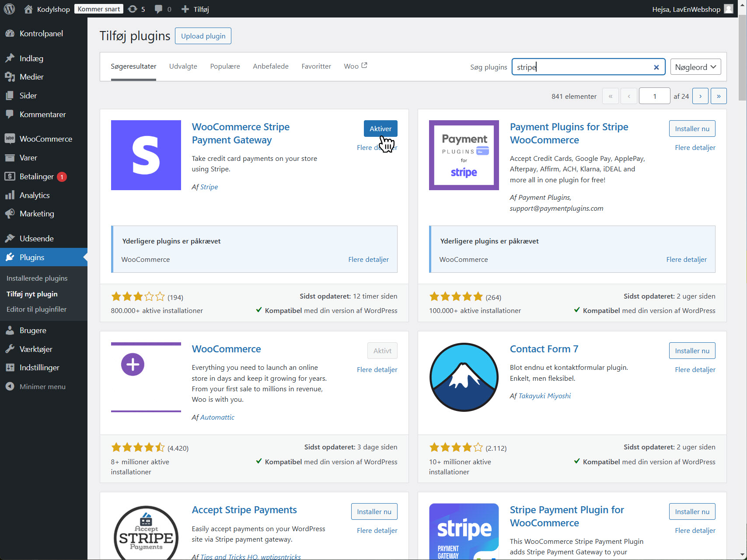Install the Contact Form 7 plugin
Image resolution: width=747 pixels, height=560 pixels.
692,350
